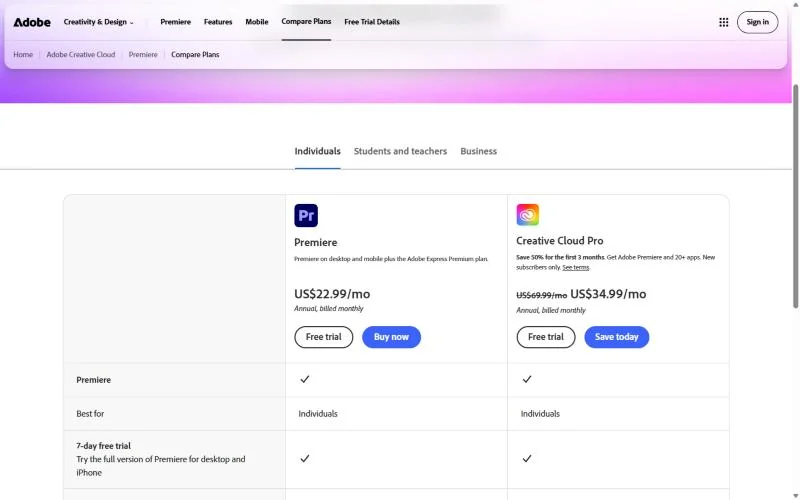The width and height of the screenshot is (800, 500).
Task: Click Individuals cell under Creative Cloud Pro
Action: click(540, 414)
